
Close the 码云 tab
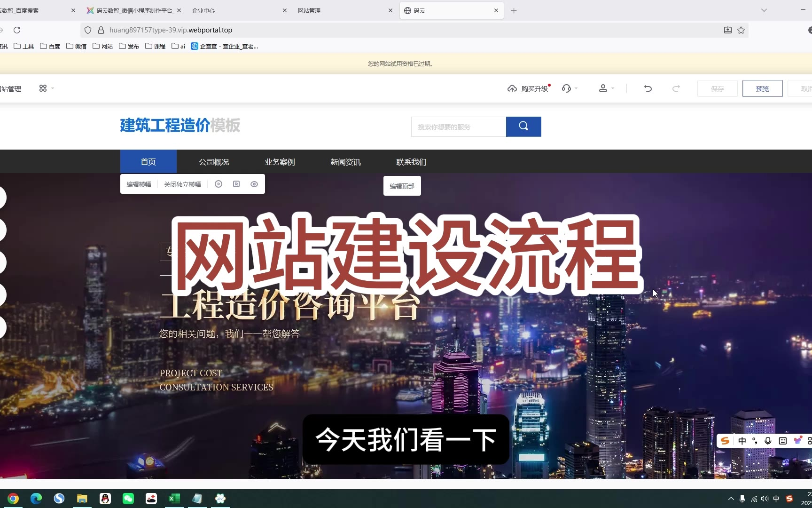pyautogui.click(x=496, y=10)
